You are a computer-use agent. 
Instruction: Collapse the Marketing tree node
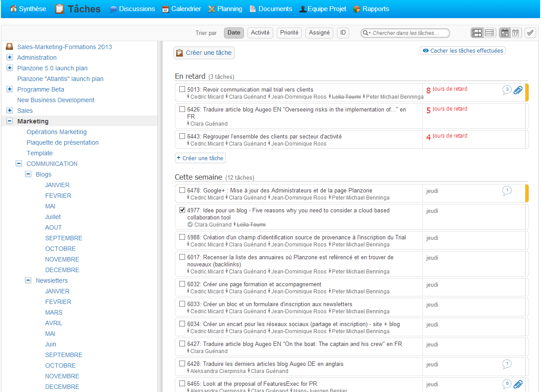(10, 121)
